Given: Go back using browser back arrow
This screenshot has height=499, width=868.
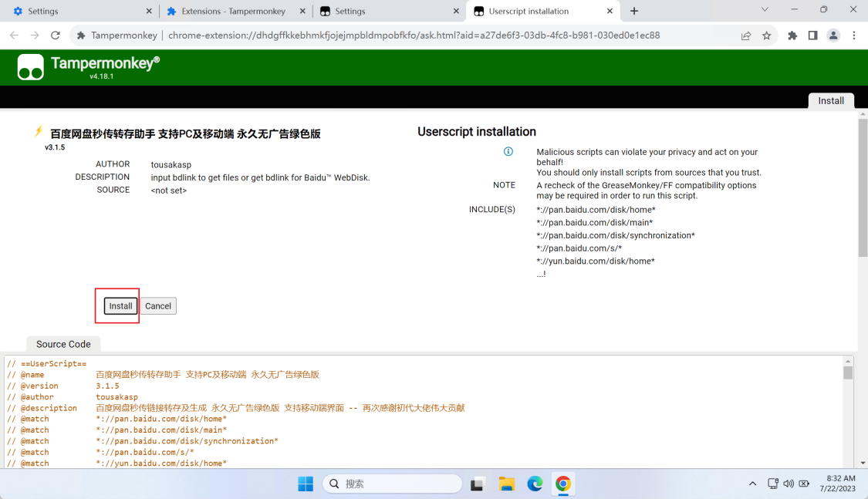Looking at the screenshot, I should [14, 35].
